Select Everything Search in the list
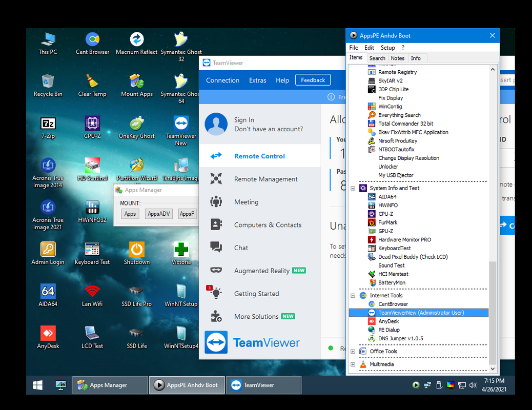 (399, 115)
